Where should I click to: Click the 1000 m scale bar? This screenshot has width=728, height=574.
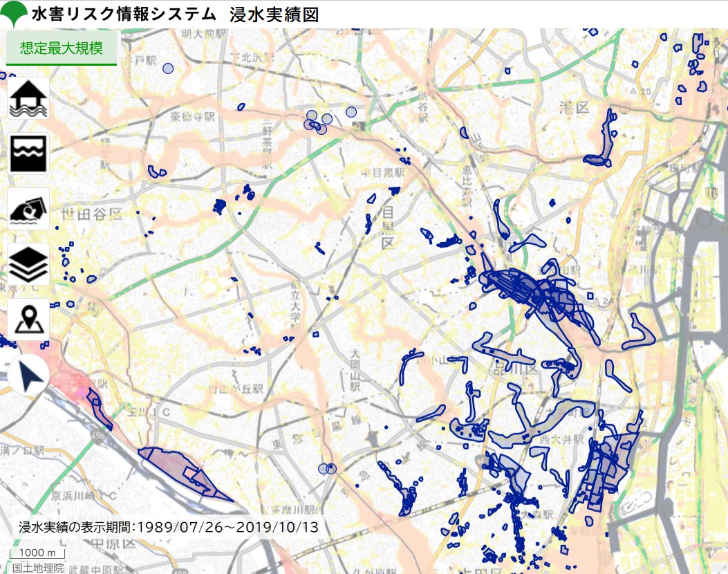37,553
